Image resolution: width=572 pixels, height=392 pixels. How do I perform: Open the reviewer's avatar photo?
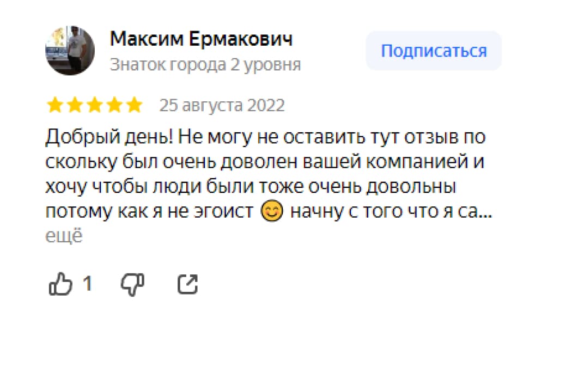[x=70, y=50]
